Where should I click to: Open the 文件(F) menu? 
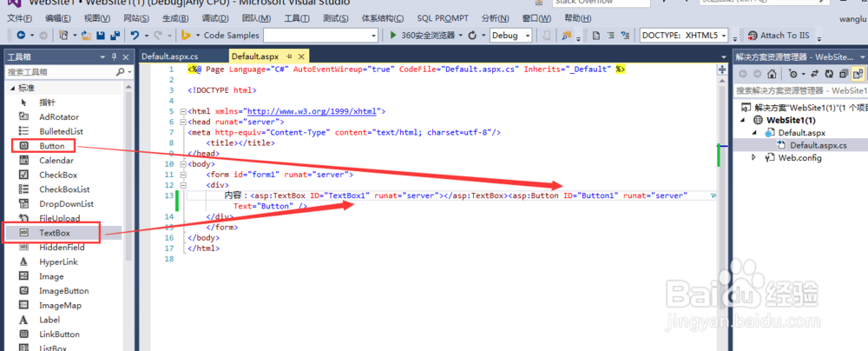pyautogui.click(x=19, y=18)
